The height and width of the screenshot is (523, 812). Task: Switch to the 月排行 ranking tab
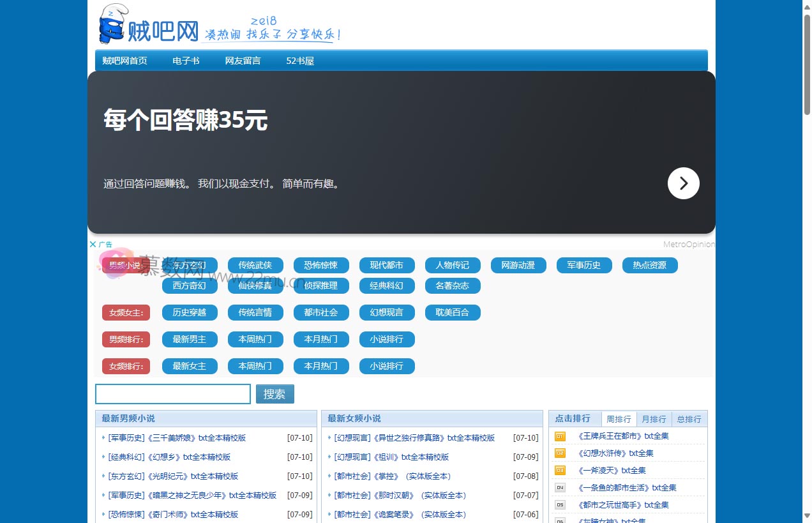click(654, 419)
